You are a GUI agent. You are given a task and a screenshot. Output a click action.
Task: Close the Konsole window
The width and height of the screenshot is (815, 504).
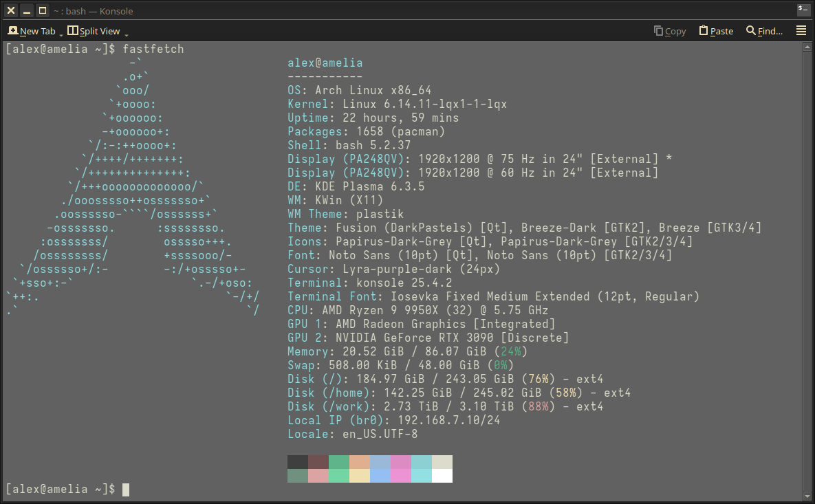(11, 10)
